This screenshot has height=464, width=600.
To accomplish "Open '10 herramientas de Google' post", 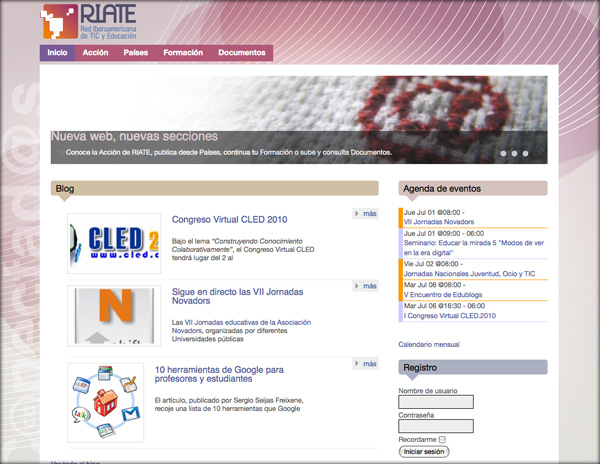I will click(x=219, y=374).
